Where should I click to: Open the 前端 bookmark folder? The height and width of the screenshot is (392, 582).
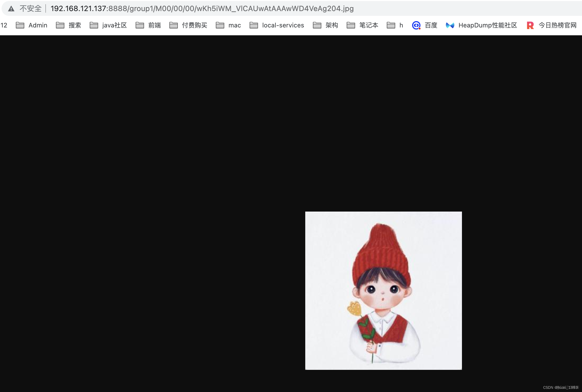(148, 25)
